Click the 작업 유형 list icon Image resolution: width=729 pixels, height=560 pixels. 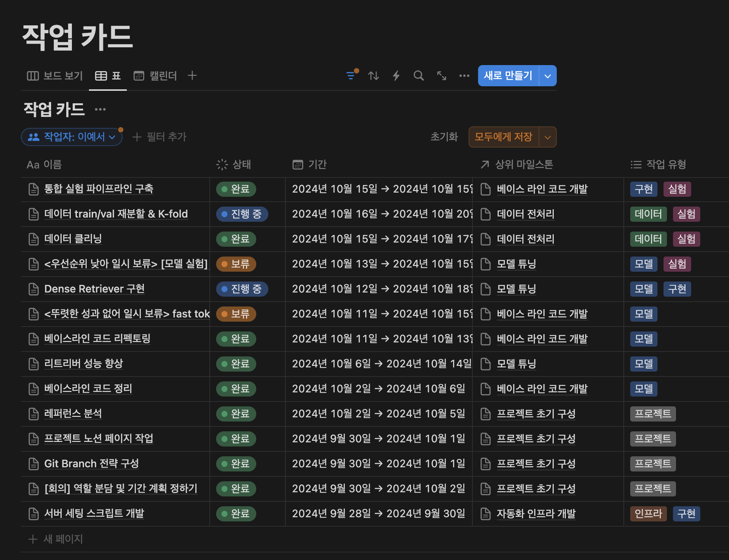(x=636, y=165)
